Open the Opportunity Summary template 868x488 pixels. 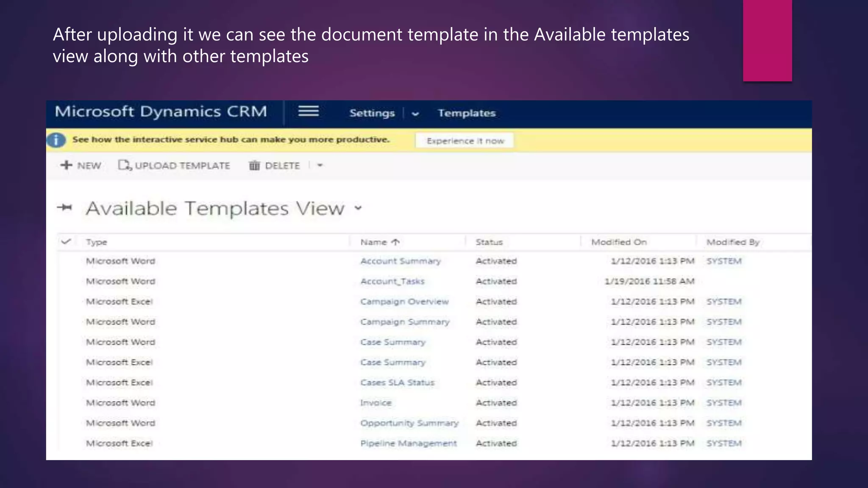tap(409, 423)
